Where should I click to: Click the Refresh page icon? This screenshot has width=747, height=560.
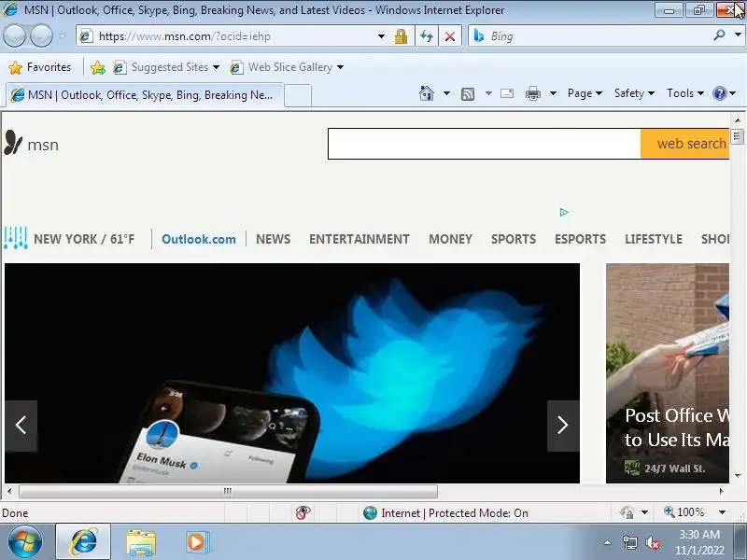coord(427,36)
